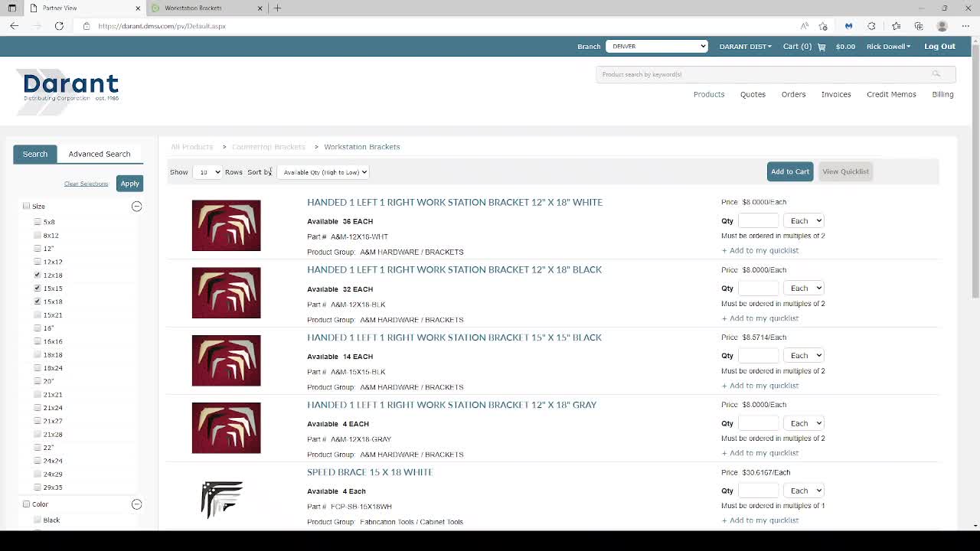Check the Black color filter
980x551 pixels.
[38, 520]
